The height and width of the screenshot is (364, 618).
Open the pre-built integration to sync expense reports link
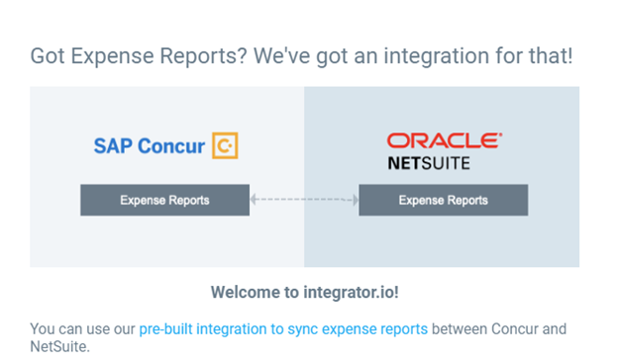coord(283,329)
